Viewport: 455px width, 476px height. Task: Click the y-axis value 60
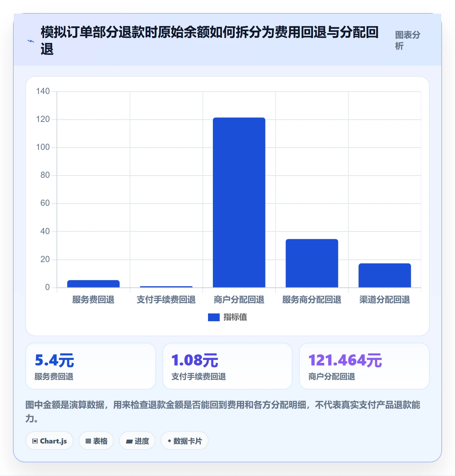click(x=45, y=203)
